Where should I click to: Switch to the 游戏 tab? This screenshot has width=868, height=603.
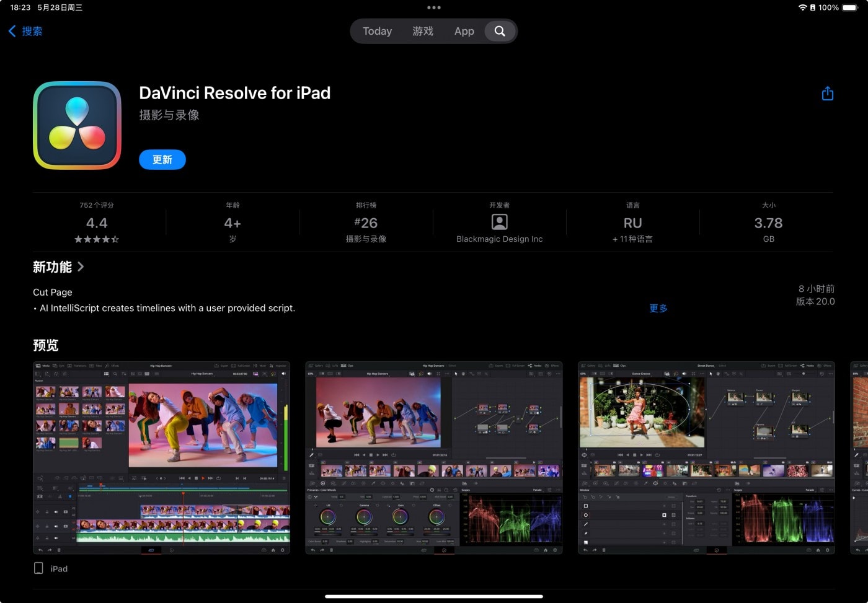pos(423,31)
